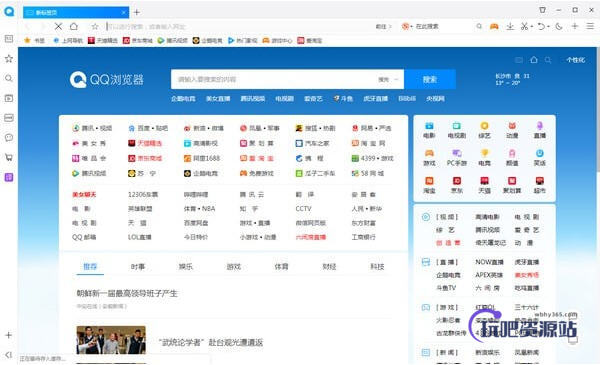Open the sidebar video play icon
The image size is (604, 365).
9,99
